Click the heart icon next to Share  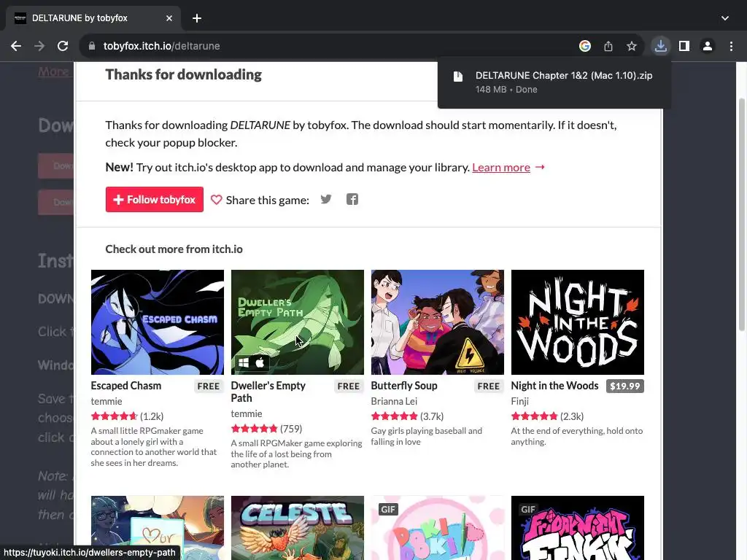[216, 200]
